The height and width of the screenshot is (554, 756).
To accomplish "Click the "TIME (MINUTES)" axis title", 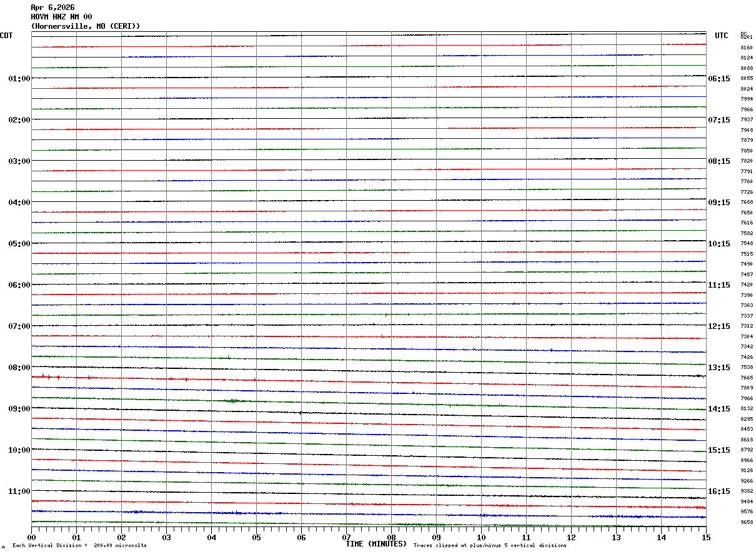I will click(376, 544).
